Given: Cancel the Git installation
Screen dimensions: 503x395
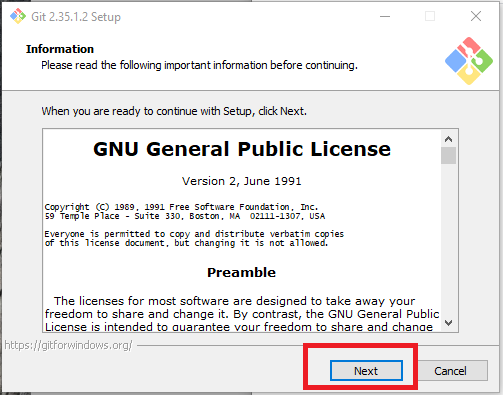Looking at the screenshot, I should [450, 370].
